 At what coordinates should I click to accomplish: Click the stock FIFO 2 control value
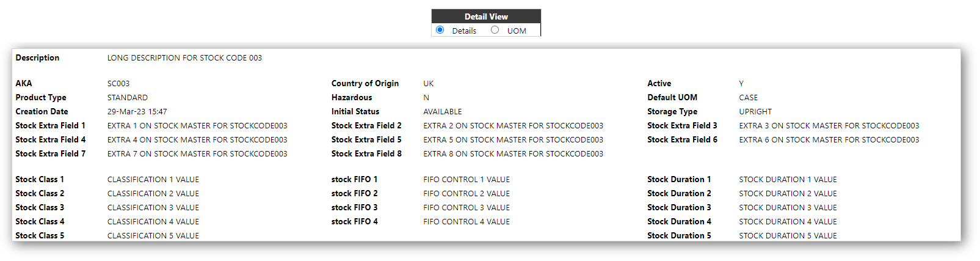466,194
